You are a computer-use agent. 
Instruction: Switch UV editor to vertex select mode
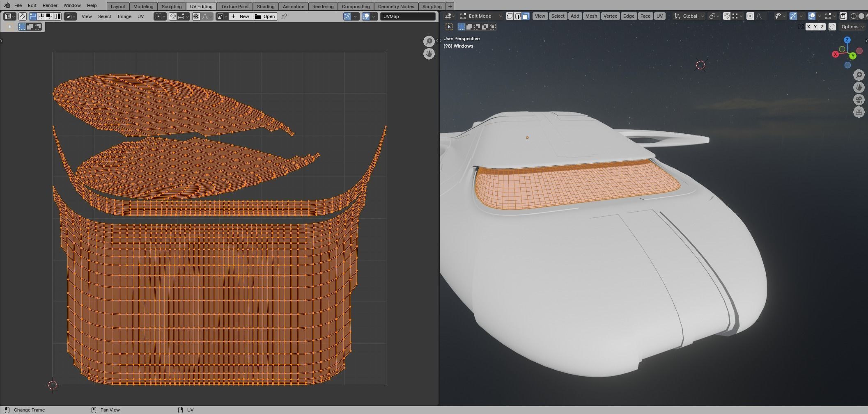click(x=33, y=16)
